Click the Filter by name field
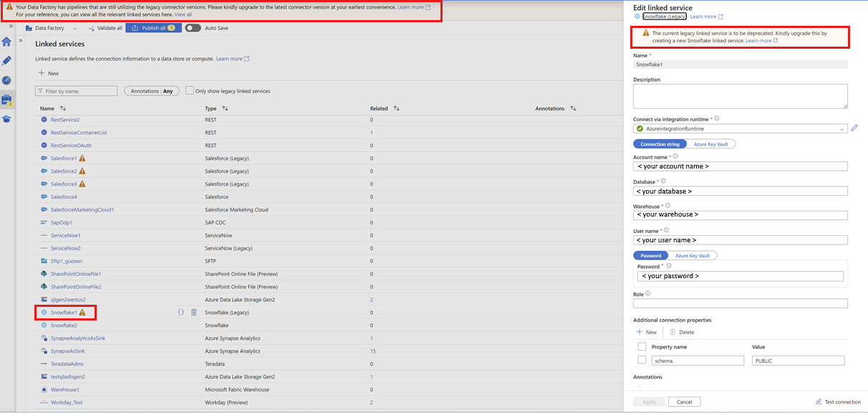The width and height of the screenshot is (868, 413). (x=77, y=91)
